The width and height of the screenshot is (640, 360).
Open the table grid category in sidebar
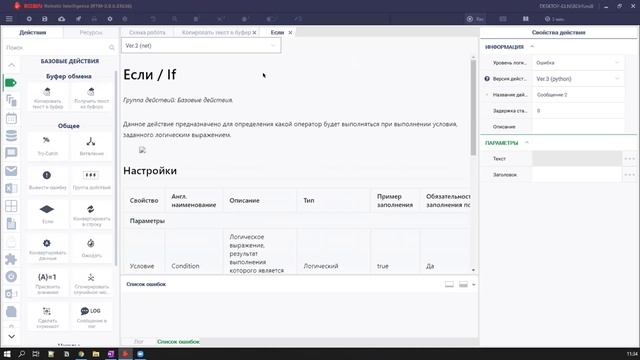tap(11, 206)
